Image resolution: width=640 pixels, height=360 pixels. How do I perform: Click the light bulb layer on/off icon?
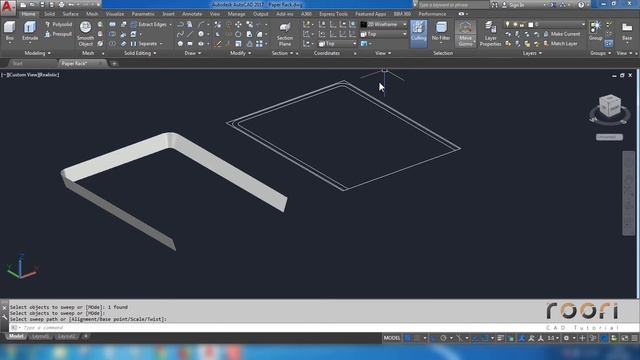pyautogui.click(x=508, y=24)
